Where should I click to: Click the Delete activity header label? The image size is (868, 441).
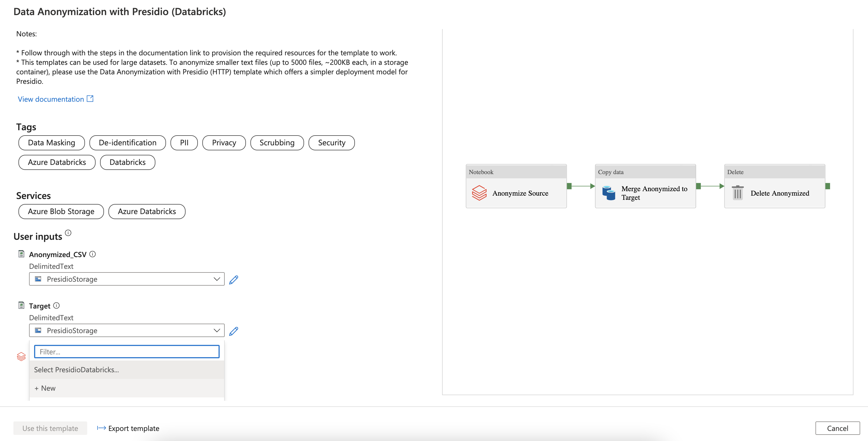click(x=735, y=172)
